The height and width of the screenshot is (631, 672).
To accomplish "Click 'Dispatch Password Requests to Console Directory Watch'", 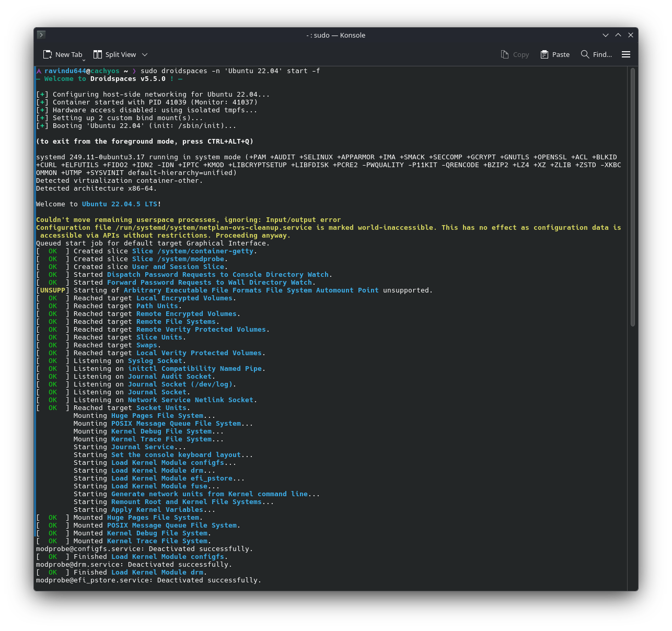I will click(218, 275).
